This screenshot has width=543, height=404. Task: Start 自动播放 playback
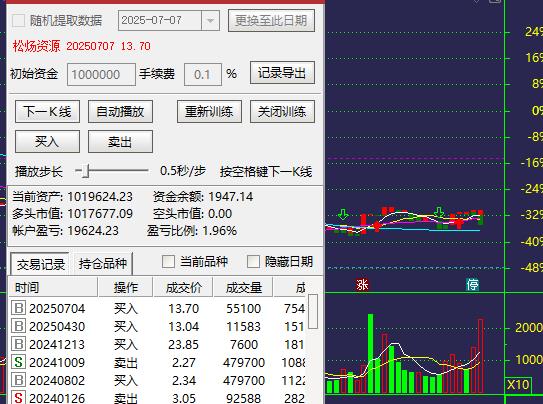point(120,112)
